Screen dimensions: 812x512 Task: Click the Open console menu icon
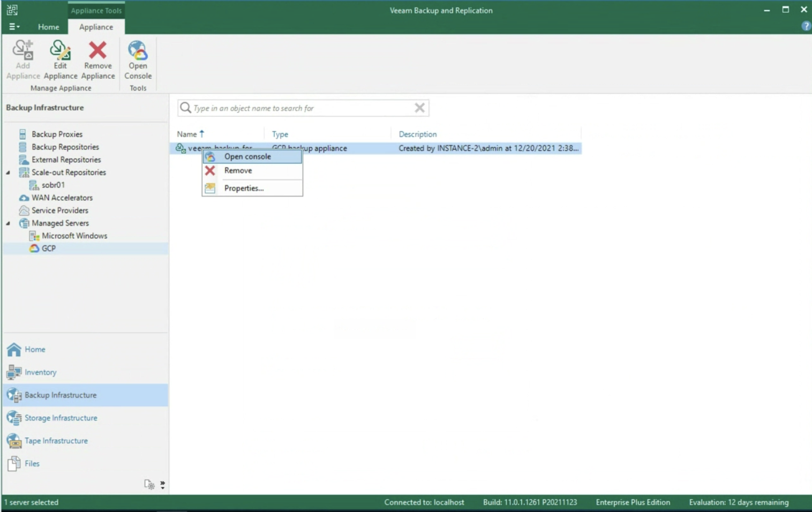click(x=210, y=156)
